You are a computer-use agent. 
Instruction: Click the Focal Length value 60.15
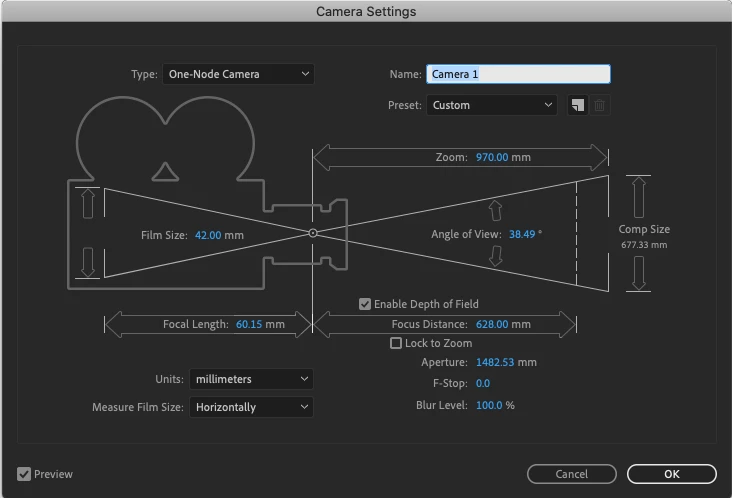pos(249,324)
